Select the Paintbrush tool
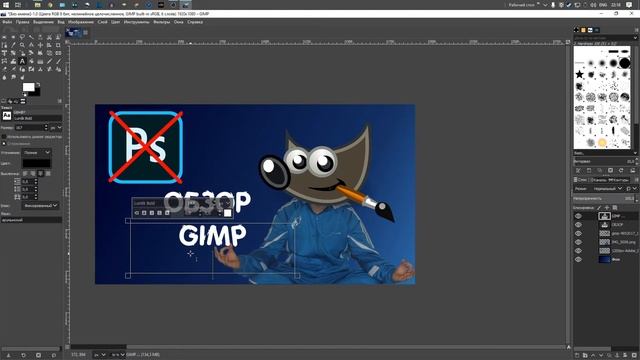Image resolution: width=640 pixels, height=360 pixels. (58, 61)
